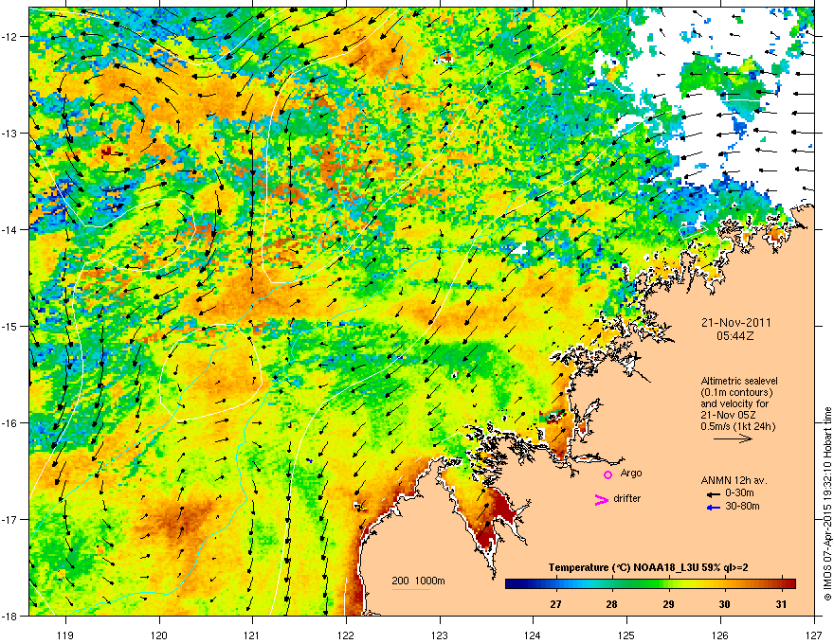Viewport: 834px width, 644px height.
Task: Click latitude axis label -13
Action: 9,134
